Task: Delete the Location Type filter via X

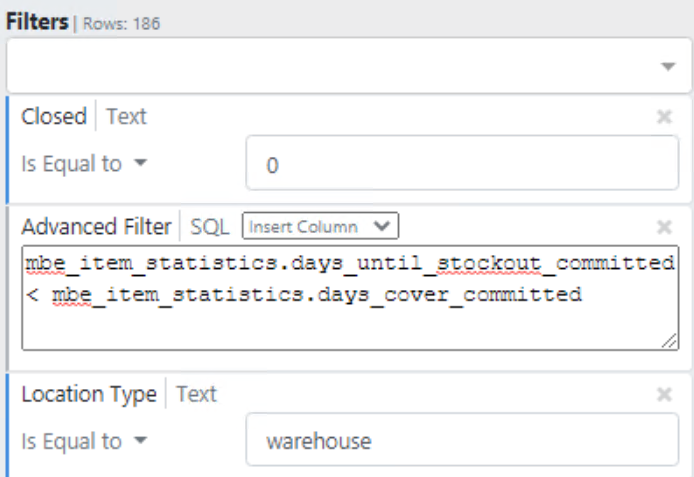Action: pyautogui.click(x=664, y=395)
